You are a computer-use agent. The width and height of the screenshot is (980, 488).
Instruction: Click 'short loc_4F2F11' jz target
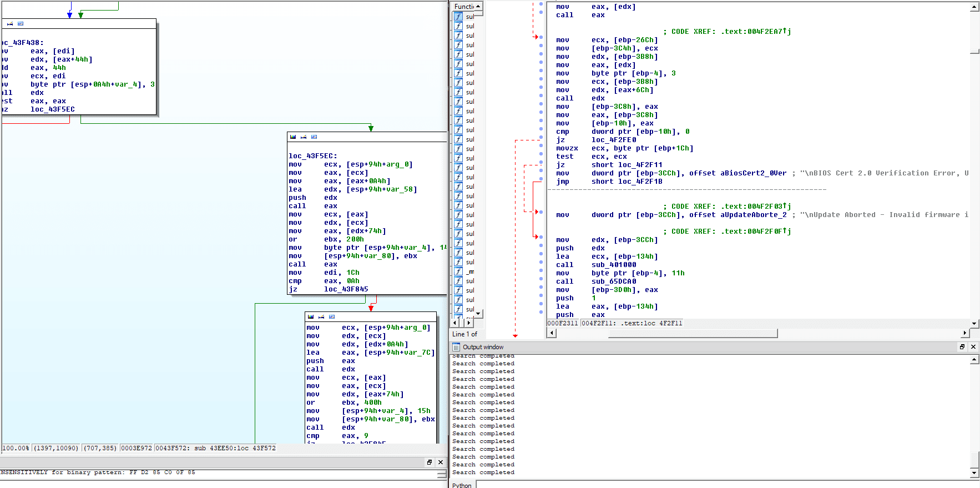click(x=627, y=165)
